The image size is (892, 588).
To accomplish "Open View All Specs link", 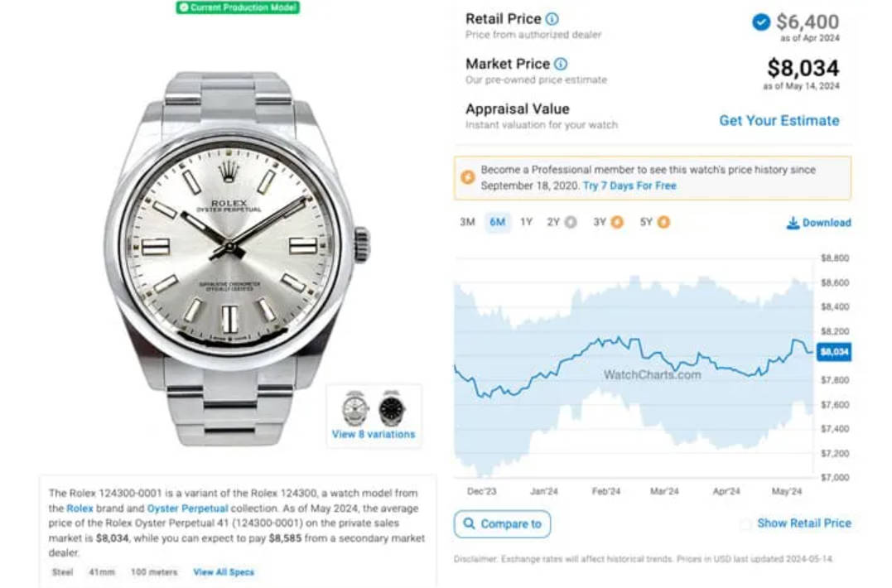I will 224,572.
